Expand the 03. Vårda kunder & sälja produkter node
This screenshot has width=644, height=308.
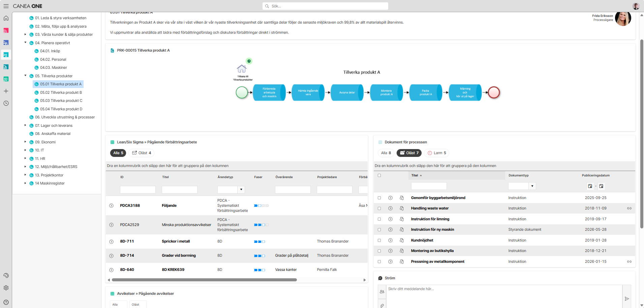pos(25,34)
